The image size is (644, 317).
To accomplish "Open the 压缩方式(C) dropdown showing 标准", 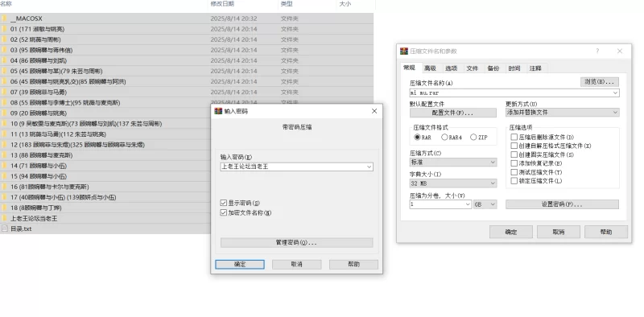I will tap(453, 163).
